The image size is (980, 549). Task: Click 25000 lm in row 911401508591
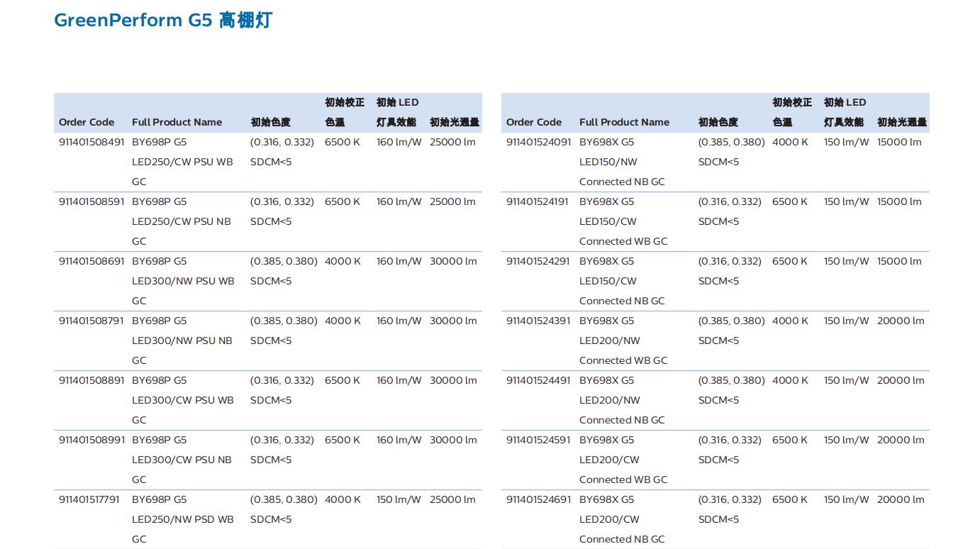452,201
